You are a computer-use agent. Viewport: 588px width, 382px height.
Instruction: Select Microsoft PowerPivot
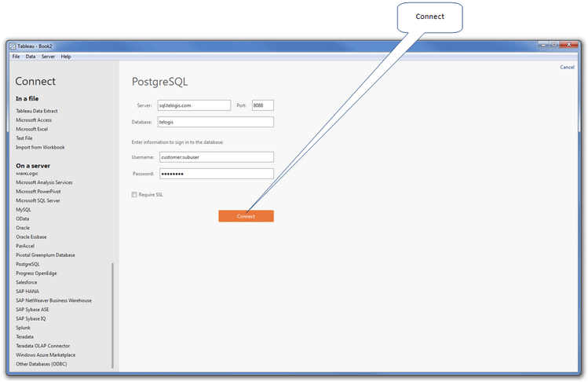[38, 191]
